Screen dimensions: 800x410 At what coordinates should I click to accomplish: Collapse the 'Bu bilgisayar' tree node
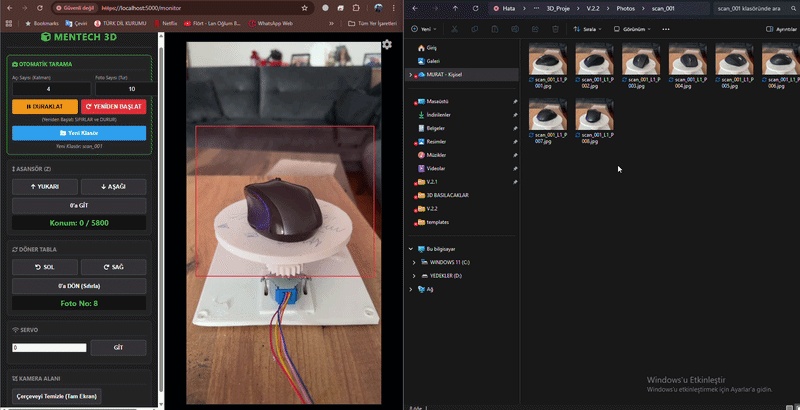coord(411,249)
